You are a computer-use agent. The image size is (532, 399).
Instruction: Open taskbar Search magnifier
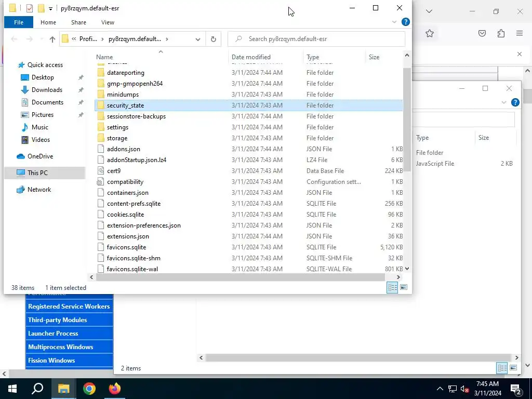coord(37,389)
